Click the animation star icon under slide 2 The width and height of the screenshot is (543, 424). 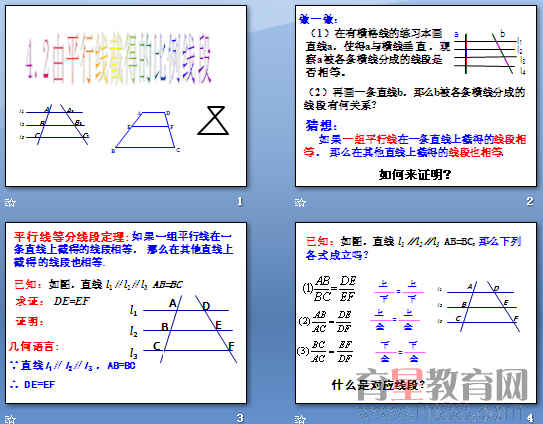click(x=300, y=202)
